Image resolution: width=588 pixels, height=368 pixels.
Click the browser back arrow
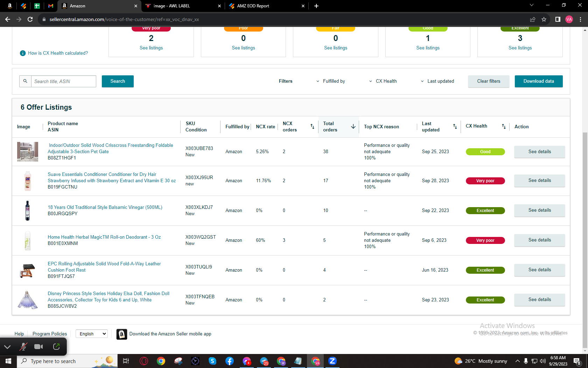click(8, 19)
